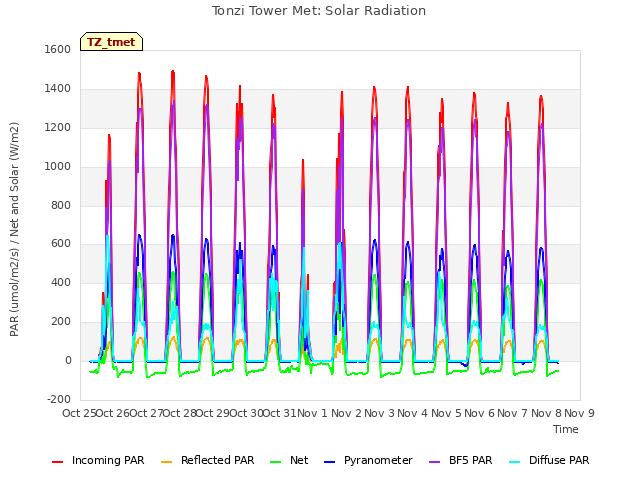The image size is (640, 480).
Task: Click the 1000 y-axis tick label
Action: [x=58, y=167]
